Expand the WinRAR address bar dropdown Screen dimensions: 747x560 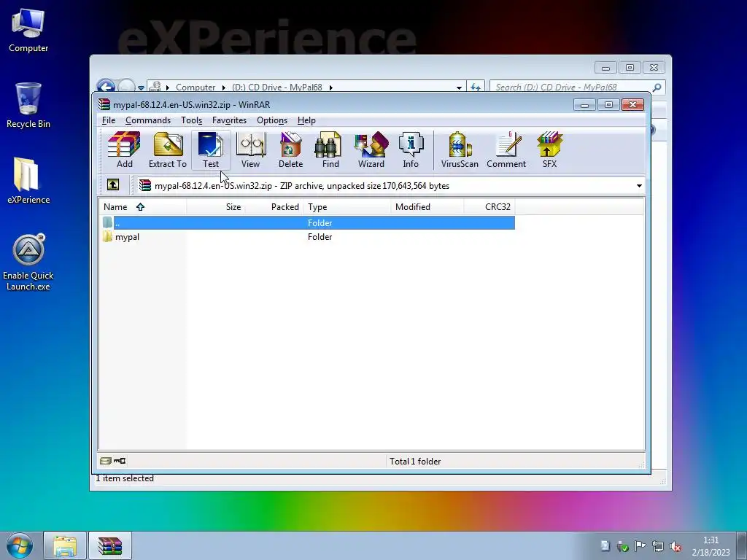(x=639, y=186)
